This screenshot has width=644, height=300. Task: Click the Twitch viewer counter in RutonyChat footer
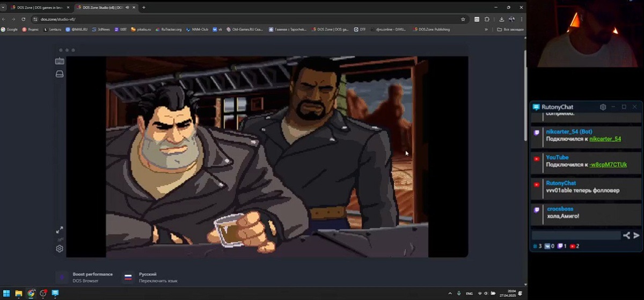[562, 246]
